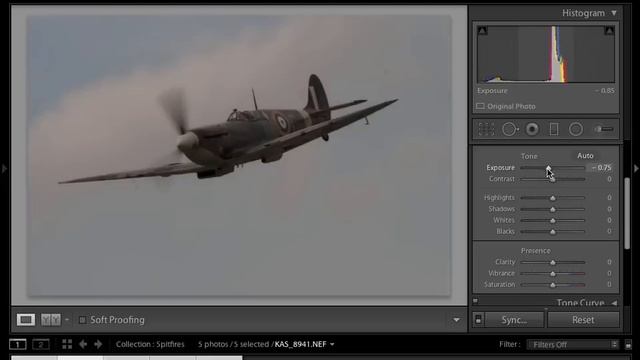This screenshot has width=640, height=360.
Task: Open Grid view from filmstrip bar
Action: [x=67, y=344]
